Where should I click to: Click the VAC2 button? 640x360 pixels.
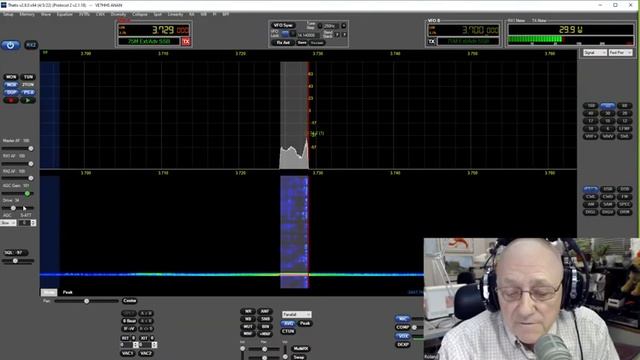[146, 353]
